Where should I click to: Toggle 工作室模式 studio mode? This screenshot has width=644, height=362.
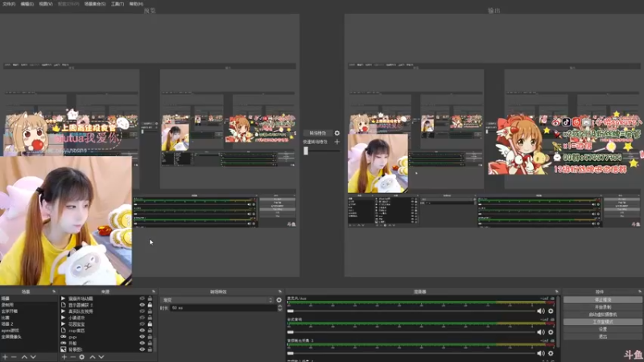[x=602, y=322]
